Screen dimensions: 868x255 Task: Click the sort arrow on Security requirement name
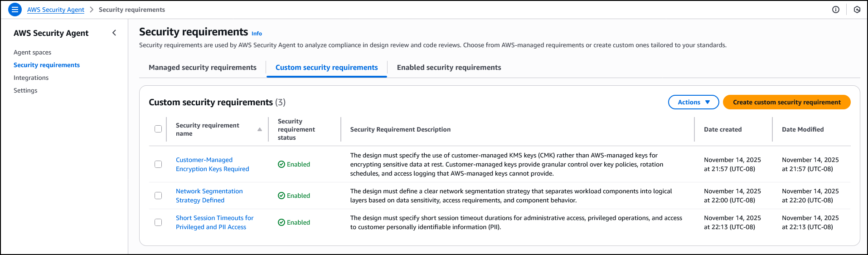(x=260, y=129)
